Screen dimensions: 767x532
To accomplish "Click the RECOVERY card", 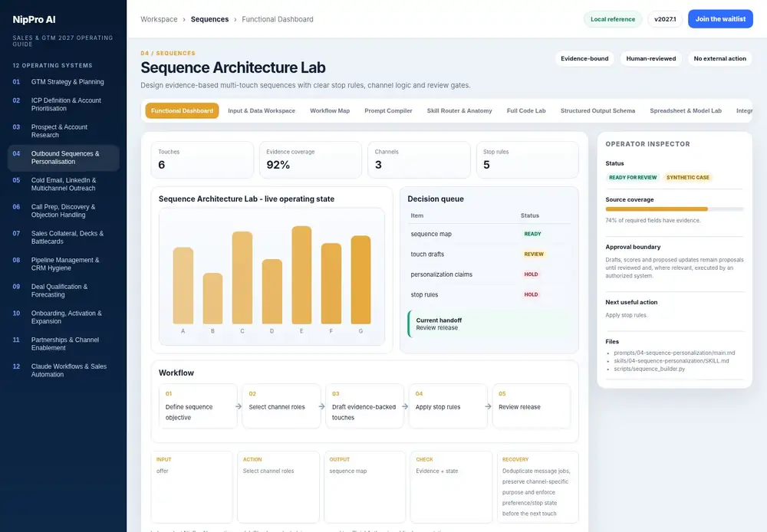I will [x=538, y=487].
